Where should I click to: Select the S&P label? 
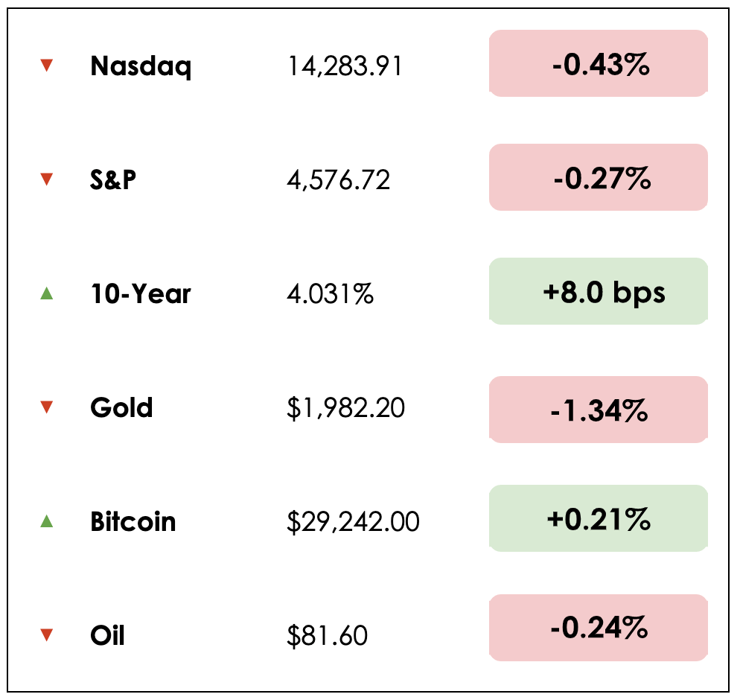[113, 180]
